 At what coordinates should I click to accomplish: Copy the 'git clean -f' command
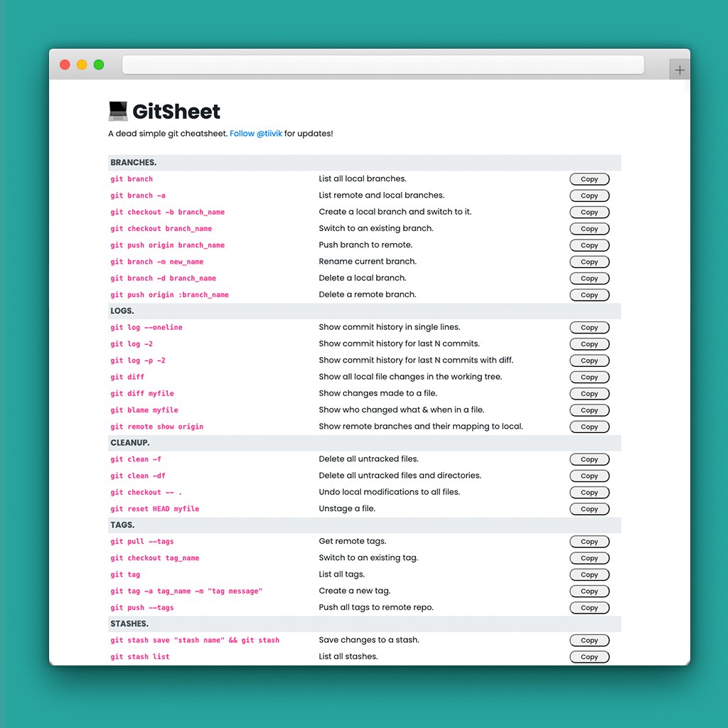(589, 460)
